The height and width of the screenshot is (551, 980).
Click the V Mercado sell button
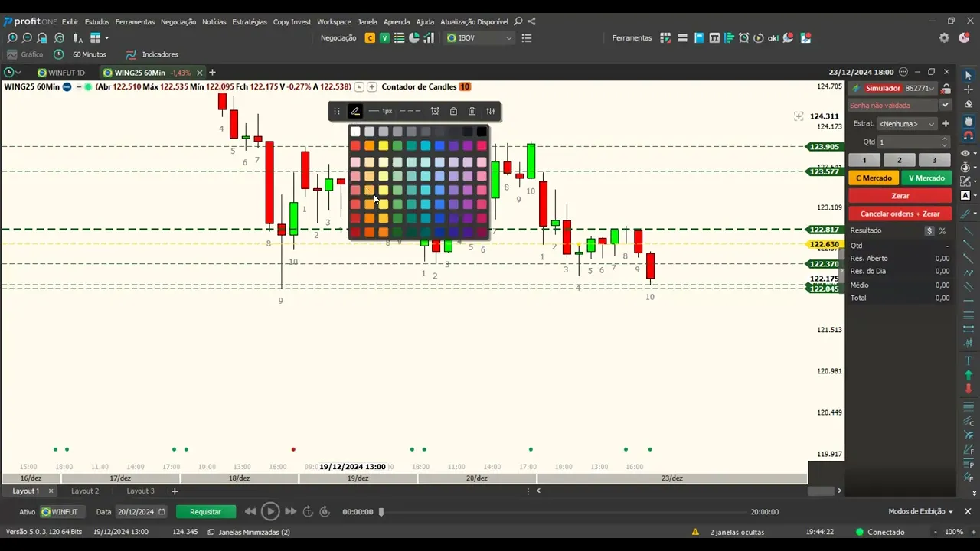coord(926,178)
